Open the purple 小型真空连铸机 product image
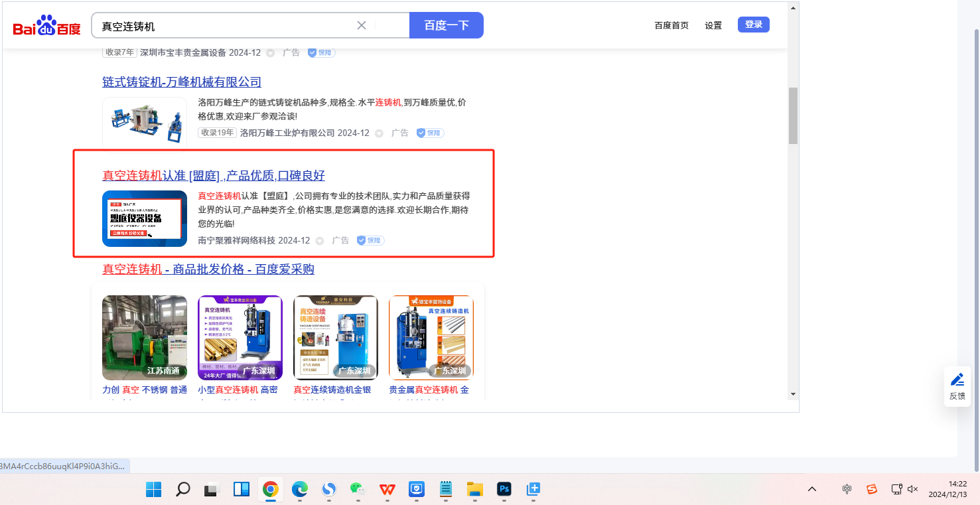 [240, 338]
